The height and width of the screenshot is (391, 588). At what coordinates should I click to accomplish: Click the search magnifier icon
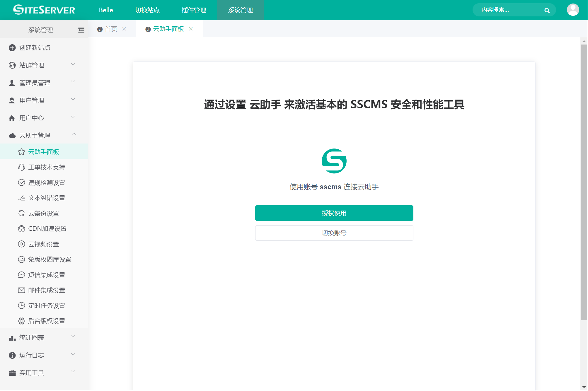click(547, 11)
